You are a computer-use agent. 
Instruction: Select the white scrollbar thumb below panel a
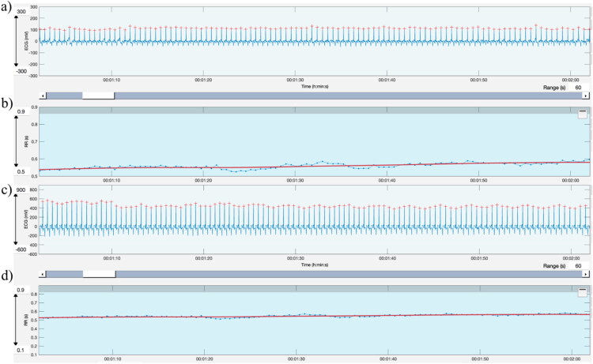click(98, 96)
